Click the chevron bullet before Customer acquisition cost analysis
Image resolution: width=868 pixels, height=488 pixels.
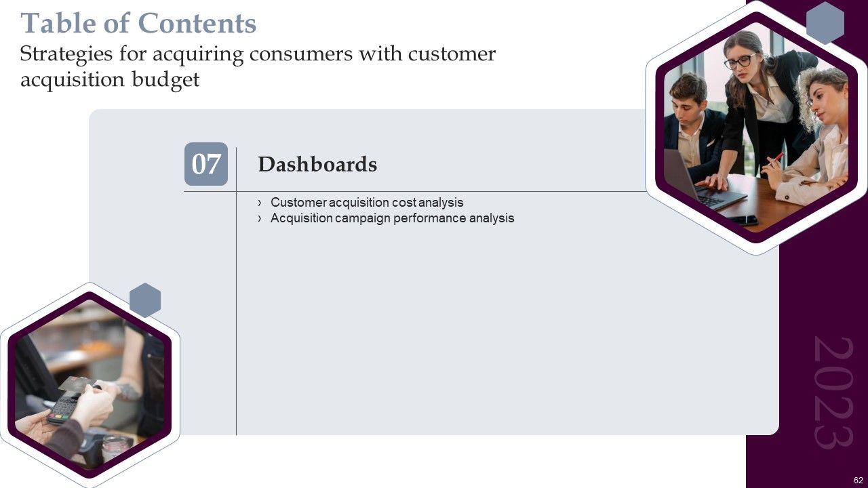point(260,202)
